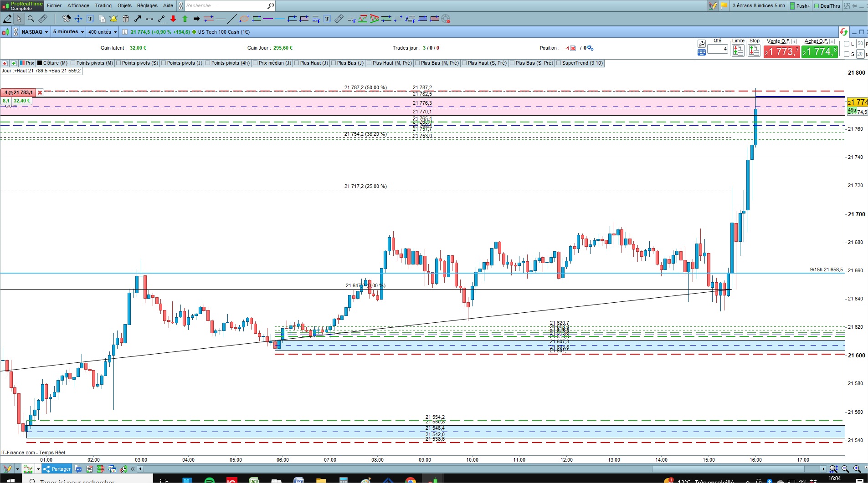
Task: Insert a red down arrow marker
Action: click(173, 19)
